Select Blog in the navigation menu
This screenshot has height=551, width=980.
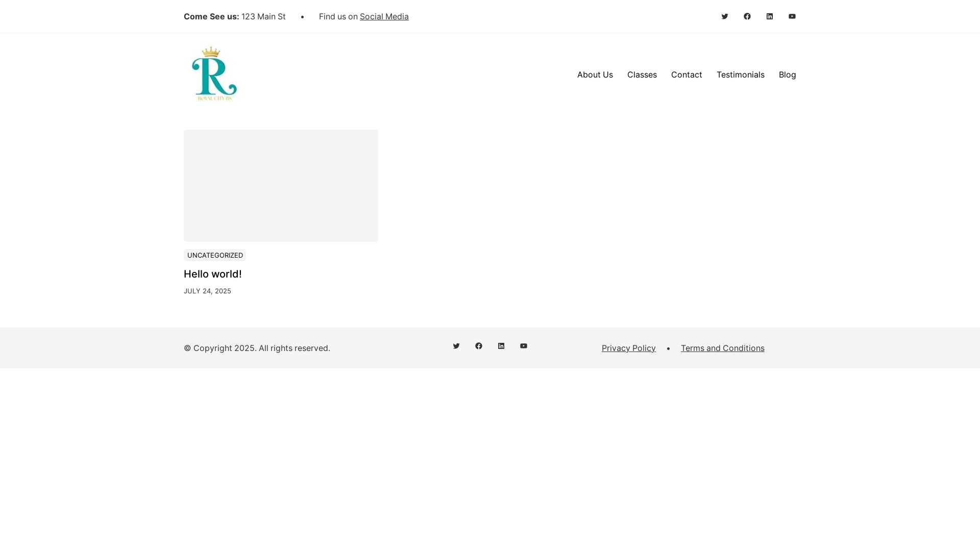pos(788,74)
